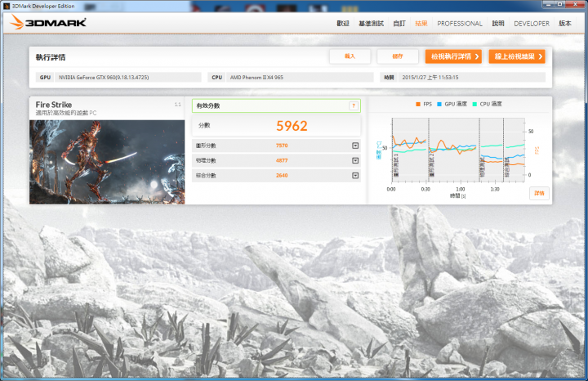This screenshot has width=588, height=381.
Task: Click the Fire Strike thumbnail image
Action: tap(107, 162)
